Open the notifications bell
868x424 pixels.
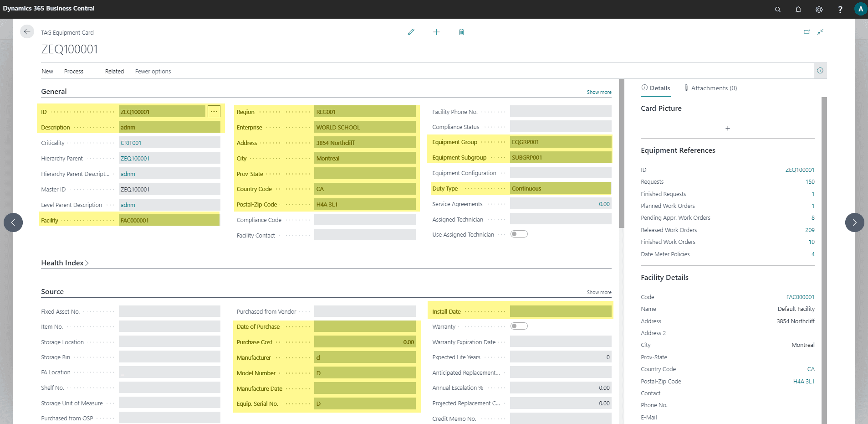tap(798, 9)
